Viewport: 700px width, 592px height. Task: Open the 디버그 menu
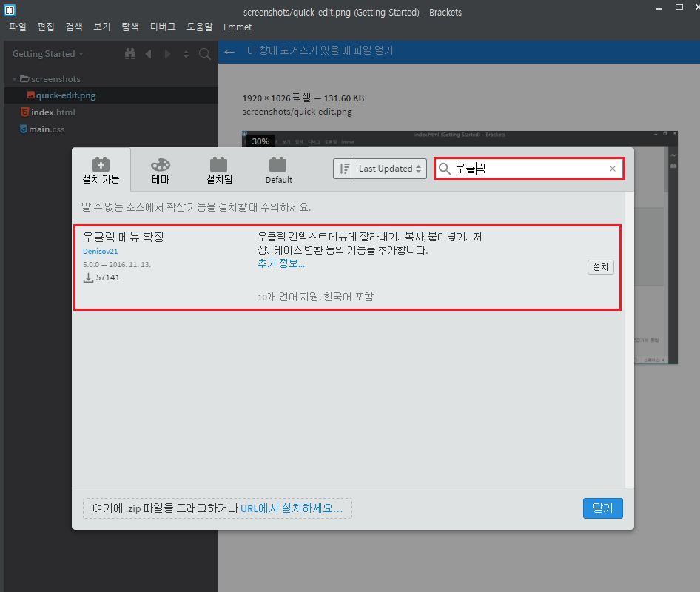pos(163,27)
